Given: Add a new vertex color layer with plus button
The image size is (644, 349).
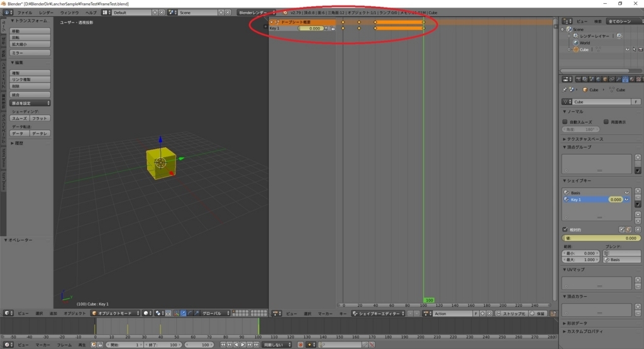Looking at the screenshot, I should point(638,306).
